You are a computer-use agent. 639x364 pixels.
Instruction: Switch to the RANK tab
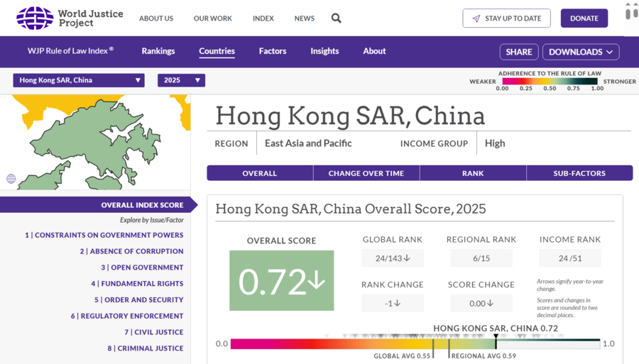tap(473, 173)
